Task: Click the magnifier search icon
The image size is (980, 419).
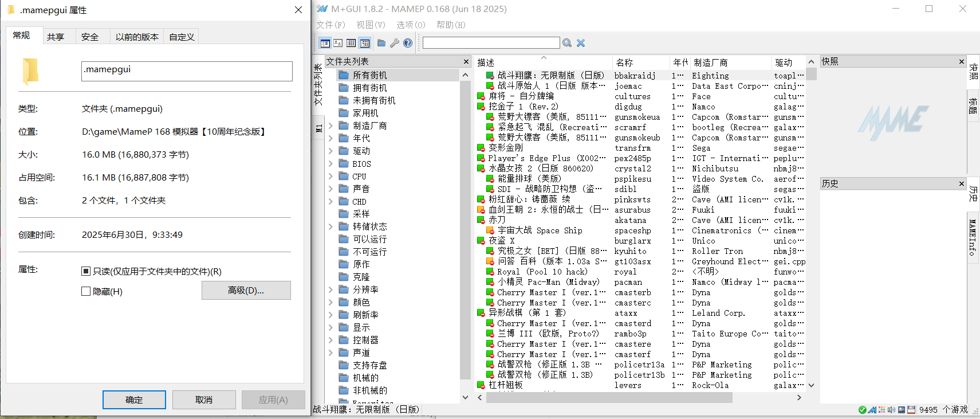Action: tap(567, 43)
